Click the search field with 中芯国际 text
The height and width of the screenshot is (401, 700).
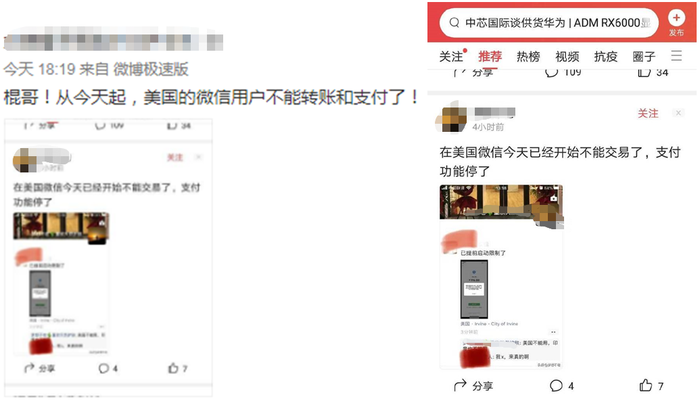[x=549, y=23]
